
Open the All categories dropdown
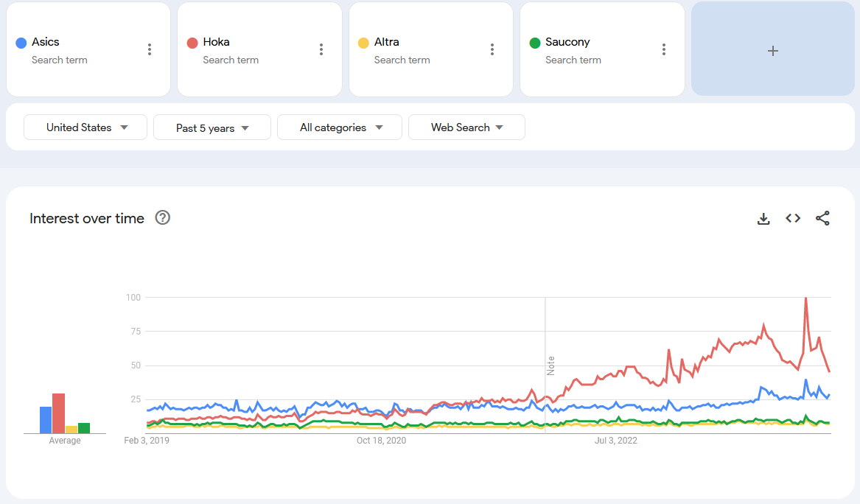pyautogui.click(x=340, y=127)
